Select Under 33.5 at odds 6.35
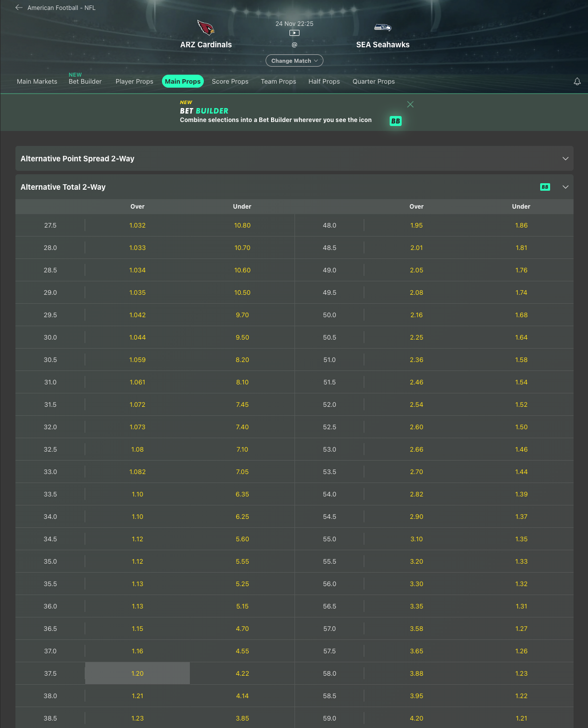Screen dimensions: 588x728 tap(242, 494)
